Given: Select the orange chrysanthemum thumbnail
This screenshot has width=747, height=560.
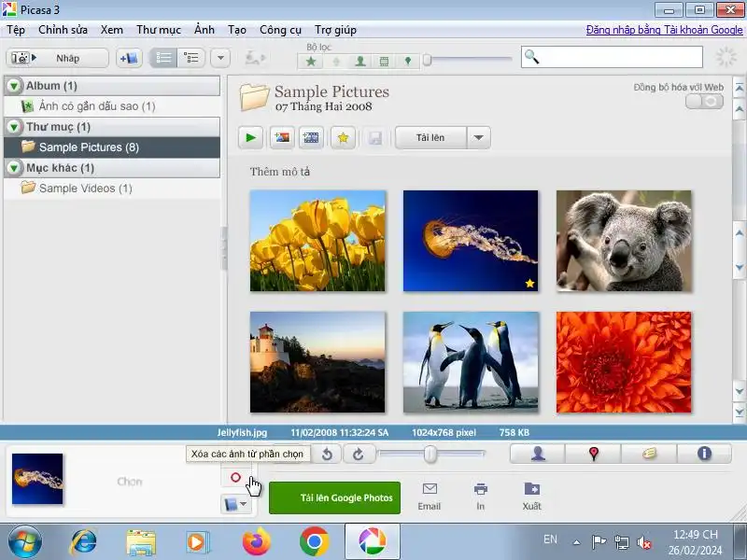Looking at the screenshot, I should [624, 362].
